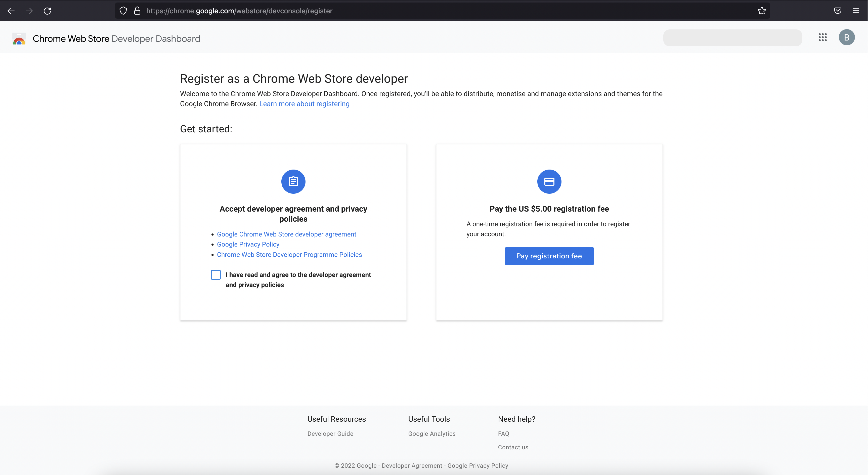The height and width of the screenshot is (475, 868).
Task: Click the Contact us footer link
Action: click(x=513, y=447)
